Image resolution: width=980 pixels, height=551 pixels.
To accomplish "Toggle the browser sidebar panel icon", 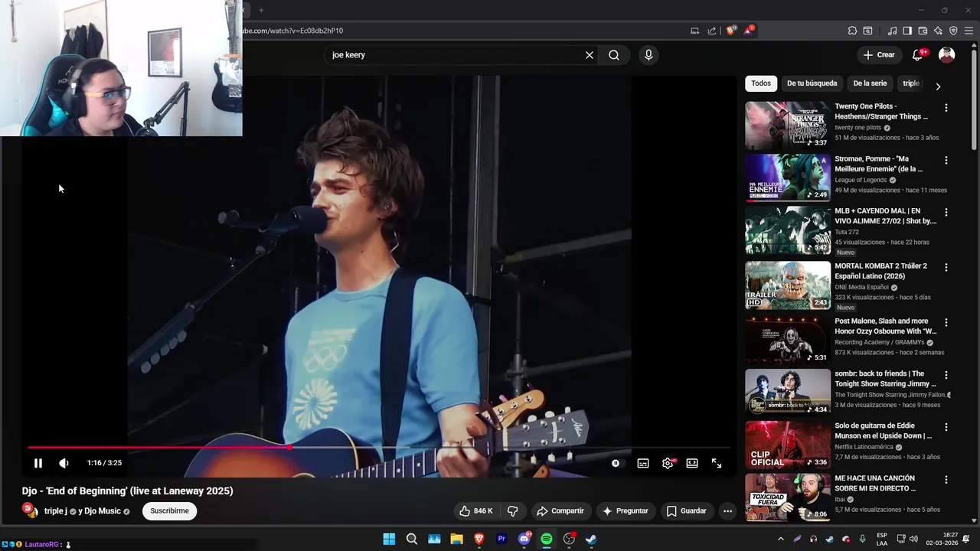I will tap(907, 31).
